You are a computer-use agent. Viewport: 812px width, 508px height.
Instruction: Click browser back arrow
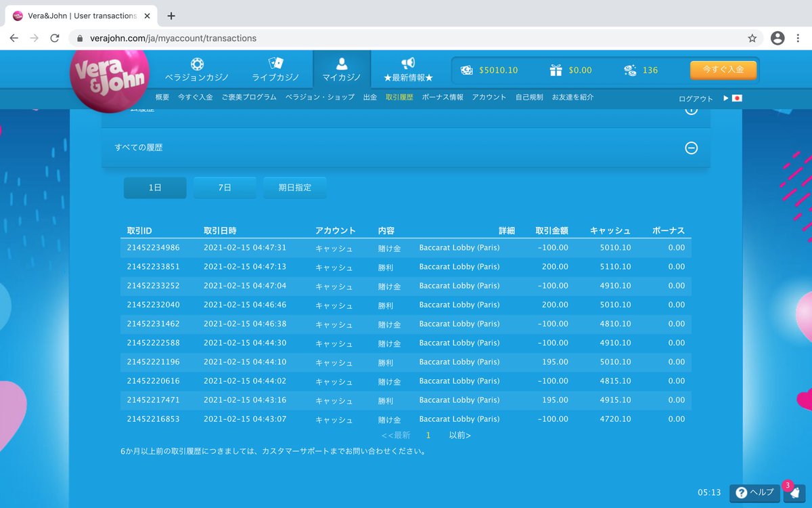point(13,38)
